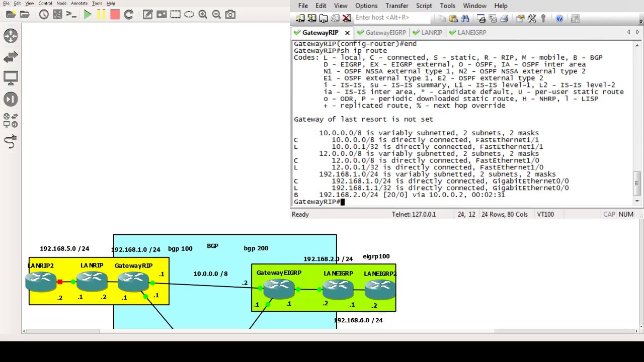Toggle show interface labels icon
644x362 pixels.
tap(57, 15)
